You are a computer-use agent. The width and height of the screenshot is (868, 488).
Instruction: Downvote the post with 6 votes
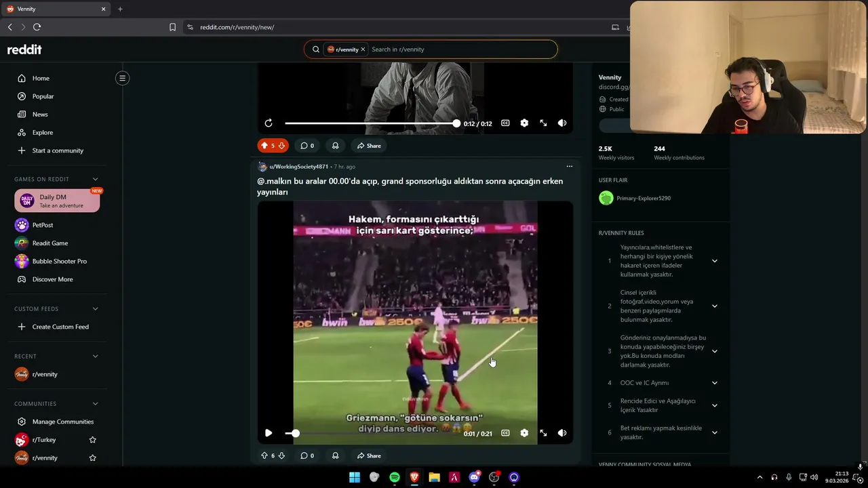point(281,455)
